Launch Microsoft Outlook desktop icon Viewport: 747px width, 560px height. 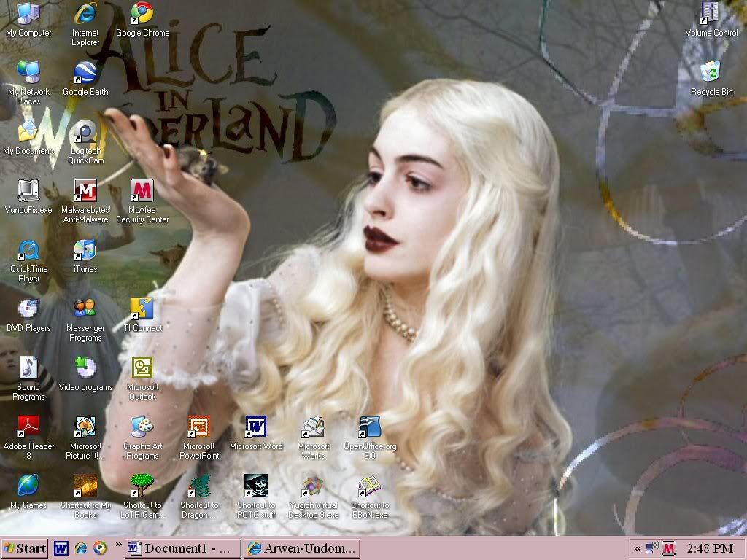coord(142,379)
